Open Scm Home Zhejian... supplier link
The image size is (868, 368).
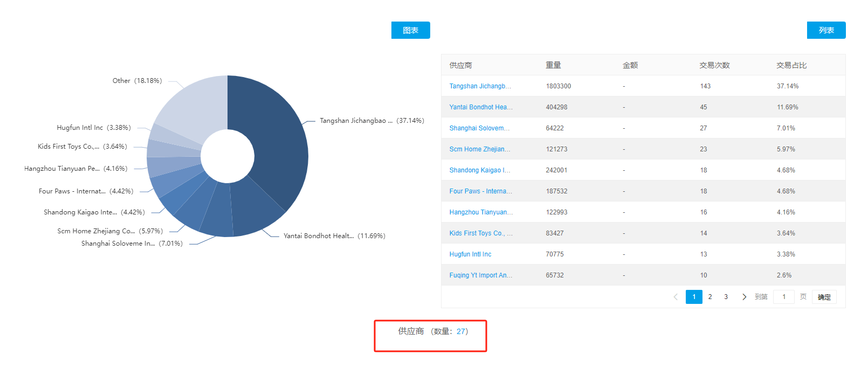pyautogui.click(x=480, y=149)
